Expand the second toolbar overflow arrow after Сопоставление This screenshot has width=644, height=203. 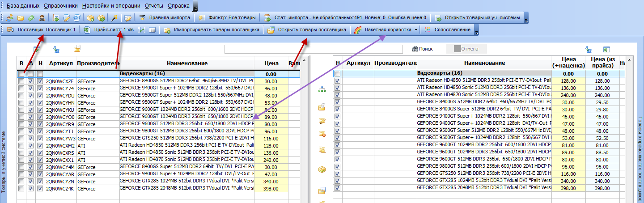(x=476, y=30)
